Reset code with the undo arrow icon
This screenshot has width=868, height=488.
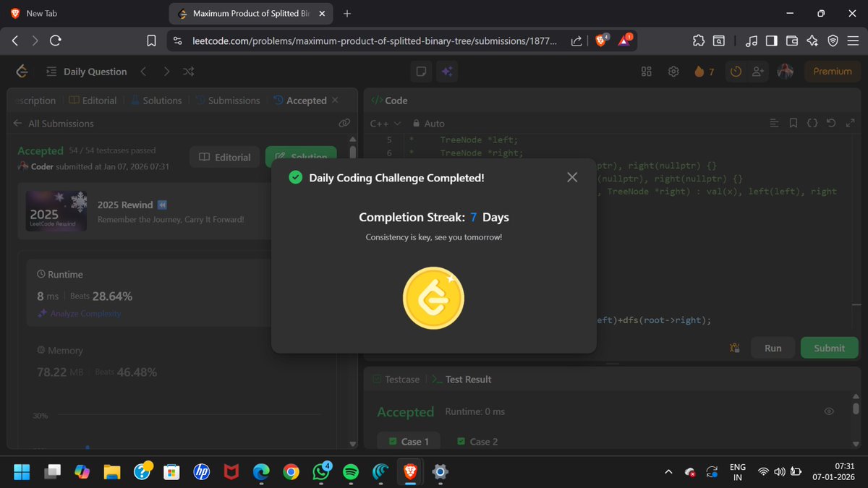831,124
